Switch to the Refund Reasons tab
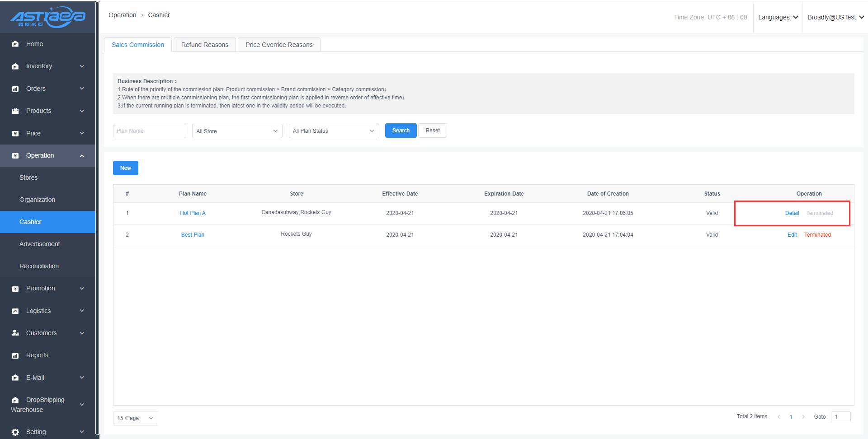Viewport: 868px width, 439px height. pos(205,45)
